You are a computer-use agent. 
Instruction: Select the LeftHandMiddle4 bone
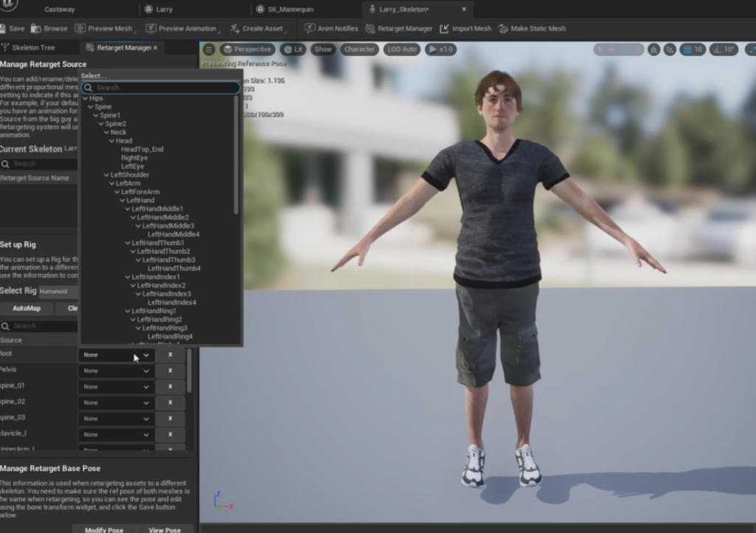[173, 234]
